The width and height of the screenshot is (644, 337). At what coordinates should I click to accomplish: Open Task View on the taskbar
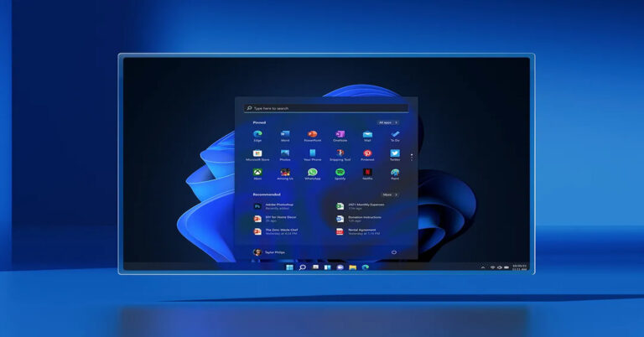(x=315, y=267)
